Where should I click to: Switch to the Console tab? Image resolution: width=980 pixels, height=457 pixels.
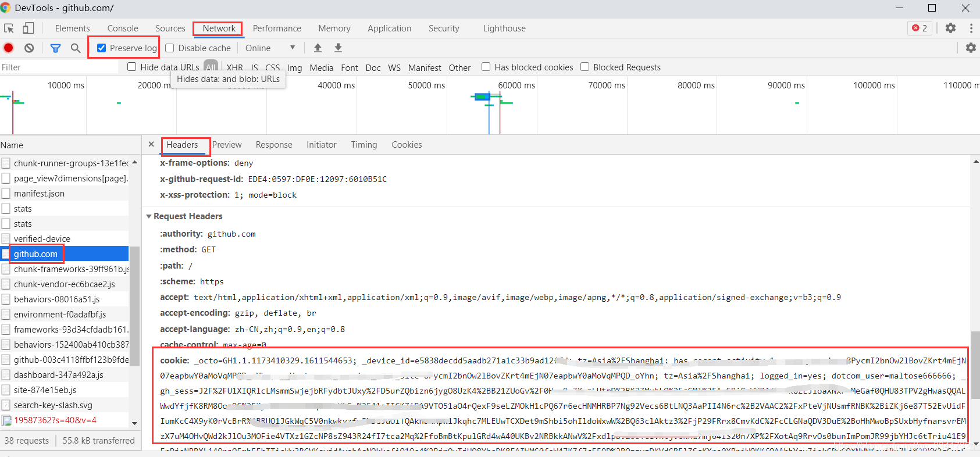click(x=123, y=28)
